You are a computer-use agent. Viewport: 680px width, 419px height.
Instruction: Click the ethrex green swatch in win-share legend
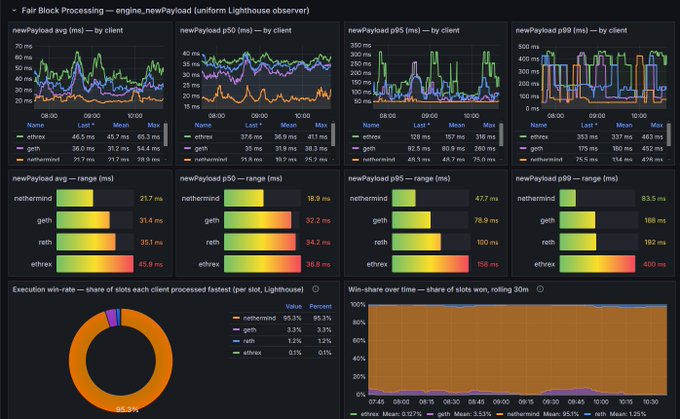point(353,414)
